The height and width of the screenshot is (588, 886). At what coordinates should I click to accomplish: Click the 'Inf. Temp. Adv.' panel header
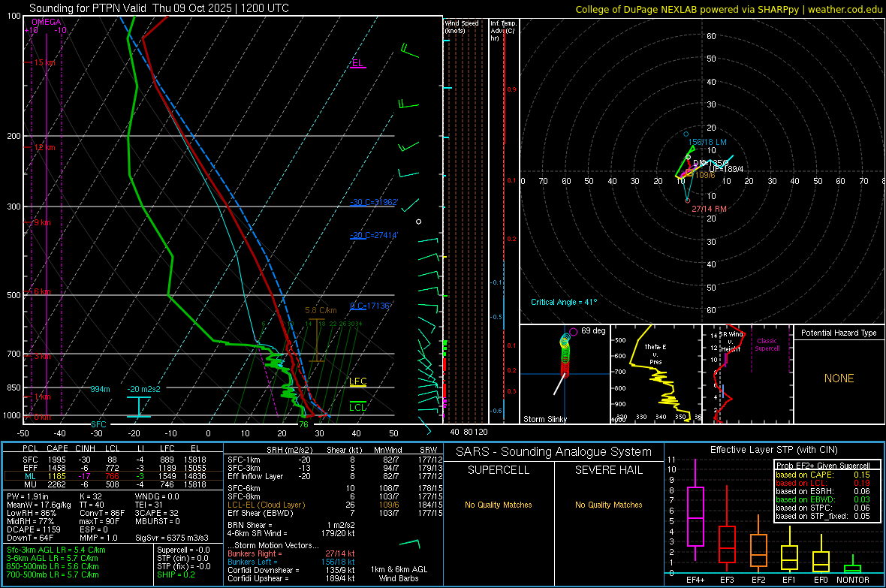(503, 31)
